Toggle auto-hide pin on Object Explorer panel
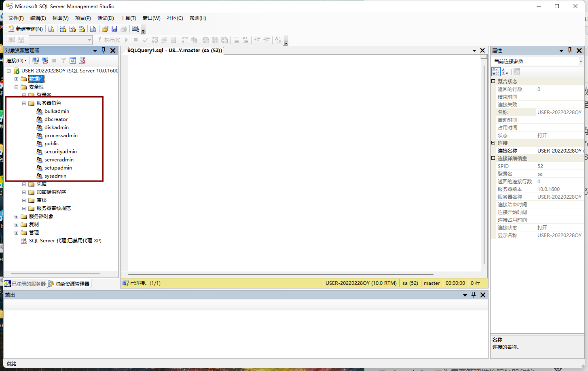Image resolution: width=588 pixels, height=371 pixels. point(104,50)
